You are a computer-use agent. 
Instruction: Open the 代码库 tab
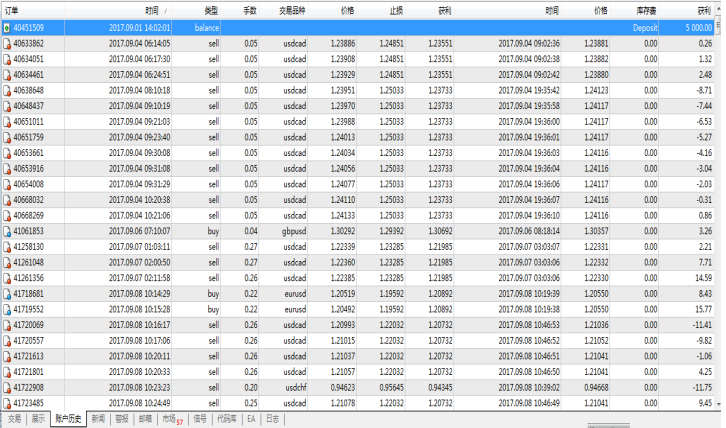[x=227, y=419]
